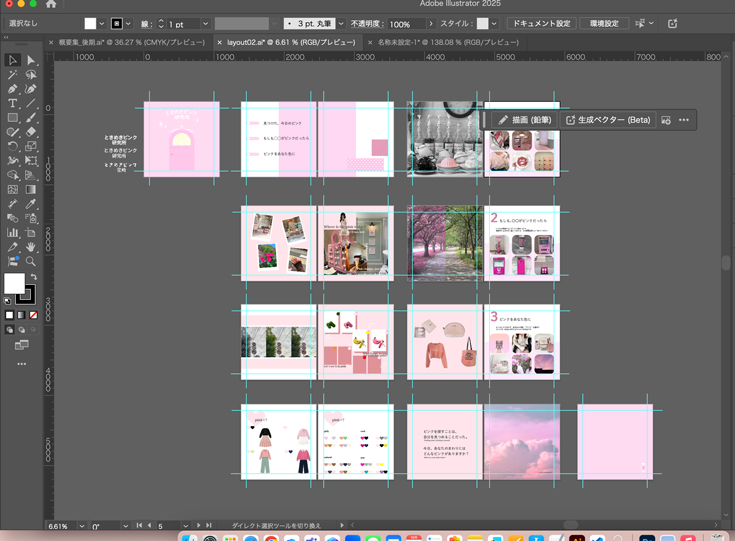Image resolution: width=735 pixels, height=541 pixels.
Task: Open the floating bar's three-dot options
Action: point(684,120)
